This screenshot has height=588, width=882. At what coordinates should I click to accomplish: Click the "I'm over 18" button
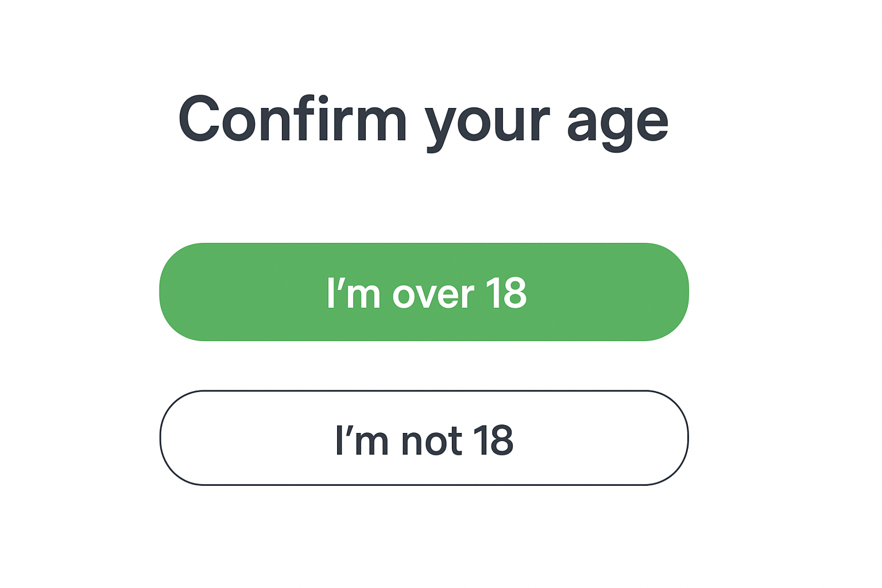pyautogui.click(x=424, y=292)
